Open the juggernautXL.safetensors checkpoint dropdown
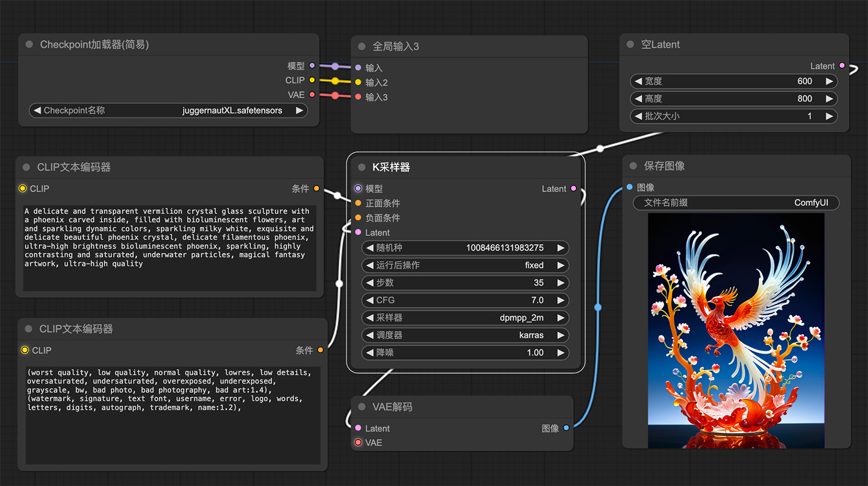 click(168, 110)
